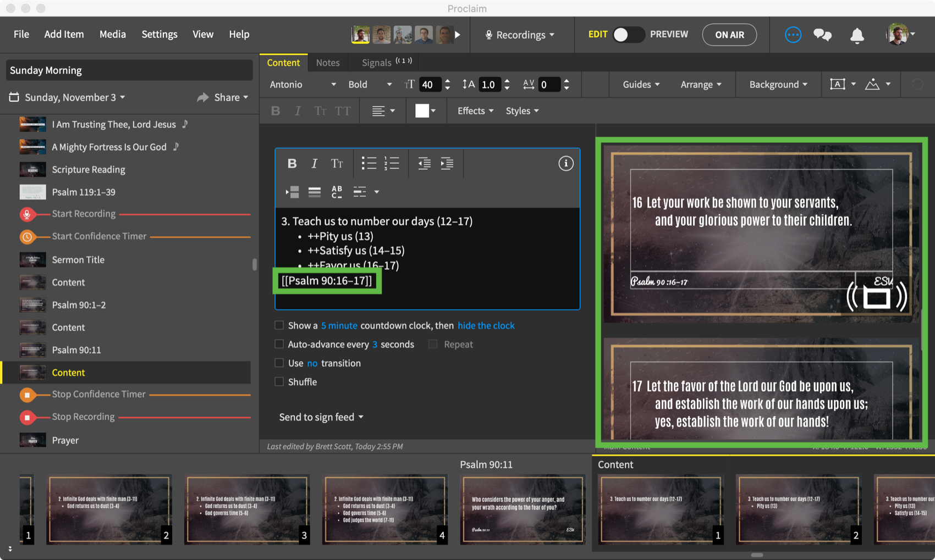Viewport: 935px width, 560px height.
Task: Click the greyed bold B in format bar
Action: (276, 111)
